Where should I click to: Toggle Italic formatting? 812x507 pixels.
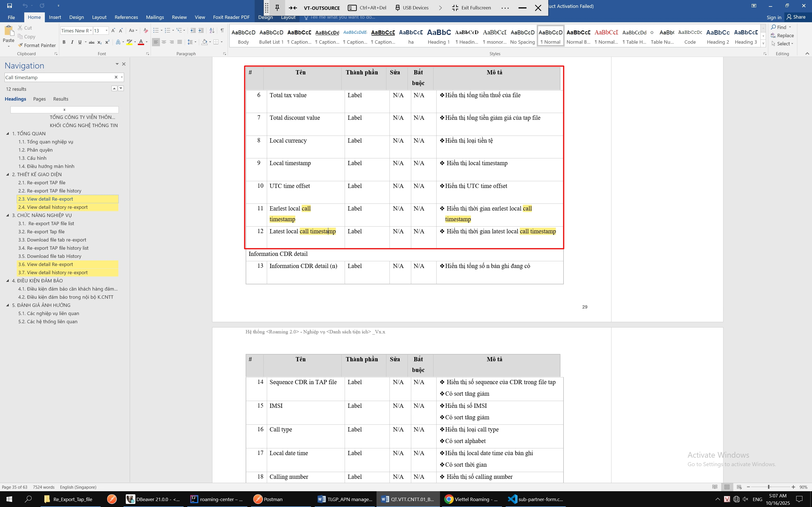coord(72,42)
